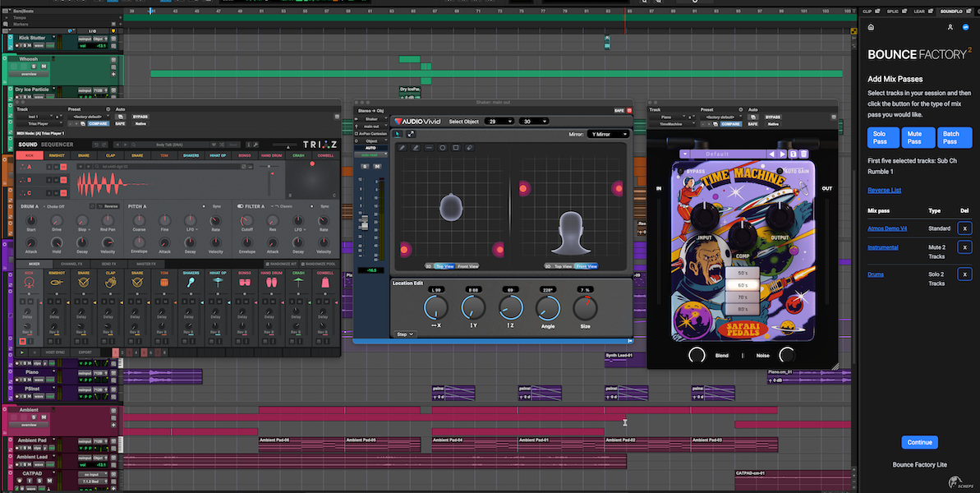Click the Bounce Factory home icon
The image size is (980, 493).
pos(871,27)
